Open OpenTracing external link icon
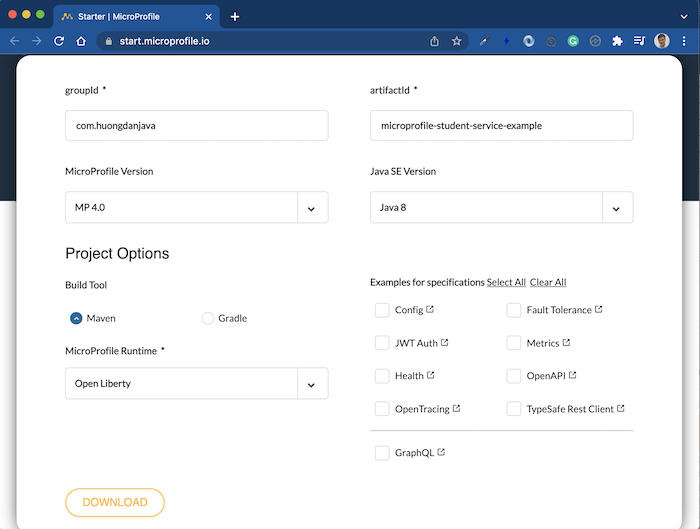Screen dimensions: 700x529 456,408
